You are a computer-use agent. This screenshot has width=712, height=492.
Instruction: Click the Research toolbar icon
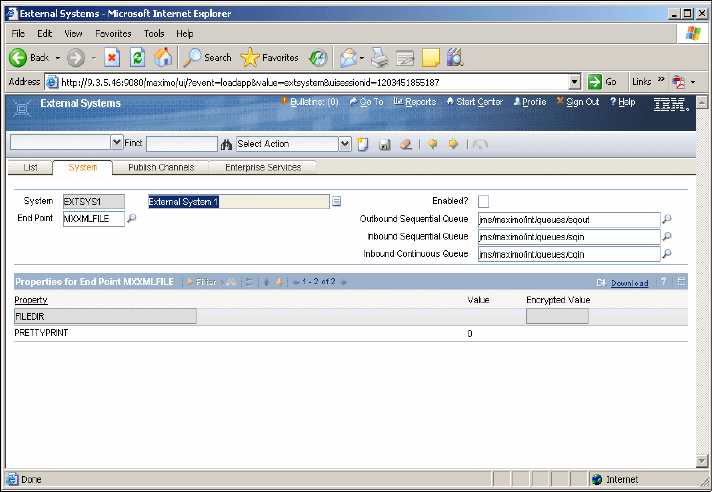point(455,58)
